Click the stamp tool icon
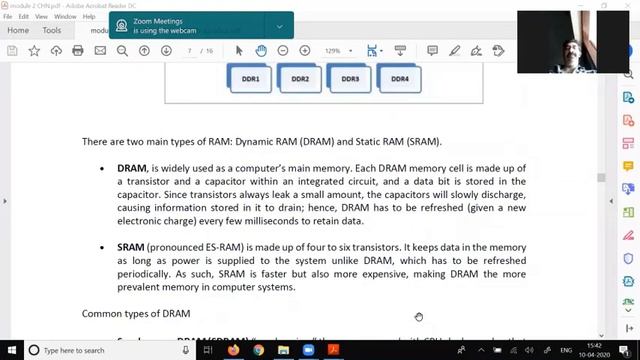This screenshot has width=640, height=360. coord(498,51)
